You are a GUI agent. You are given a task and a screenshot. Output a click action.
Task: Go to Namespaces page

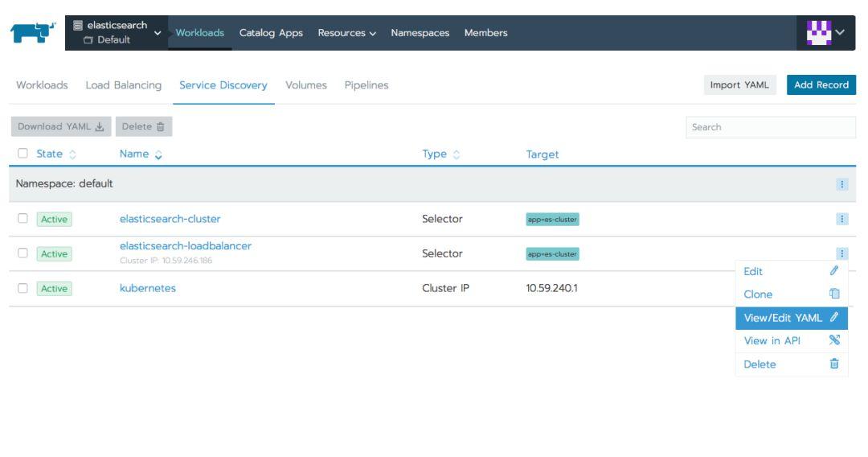(x=420, y=33)
